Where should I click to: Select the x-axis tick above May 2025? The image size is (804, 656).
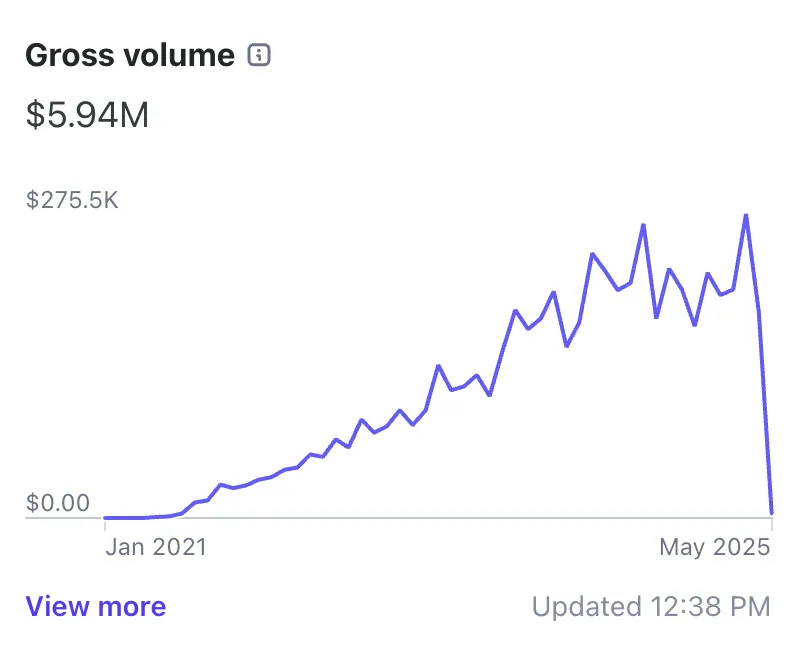[x=772, y=524]
